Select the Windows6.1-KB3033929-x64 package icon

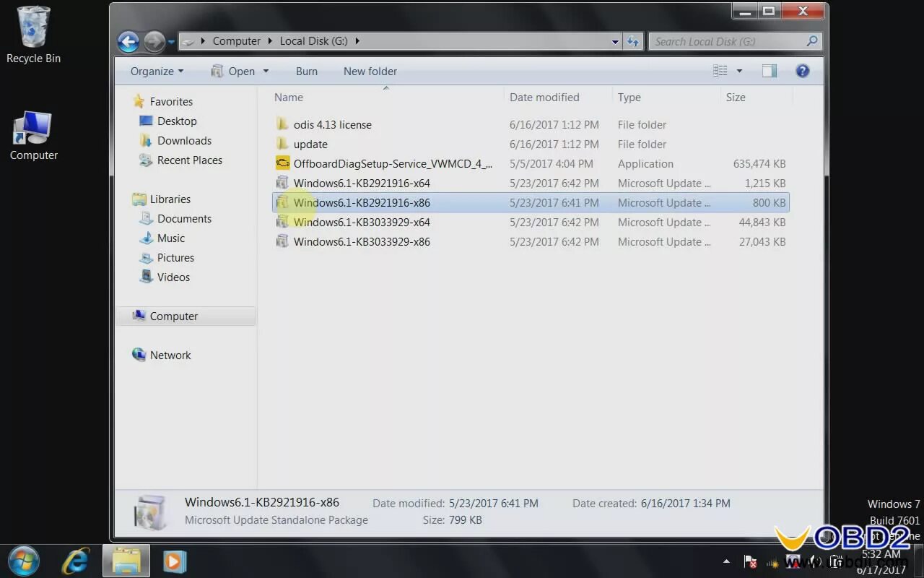click(282, 222)
